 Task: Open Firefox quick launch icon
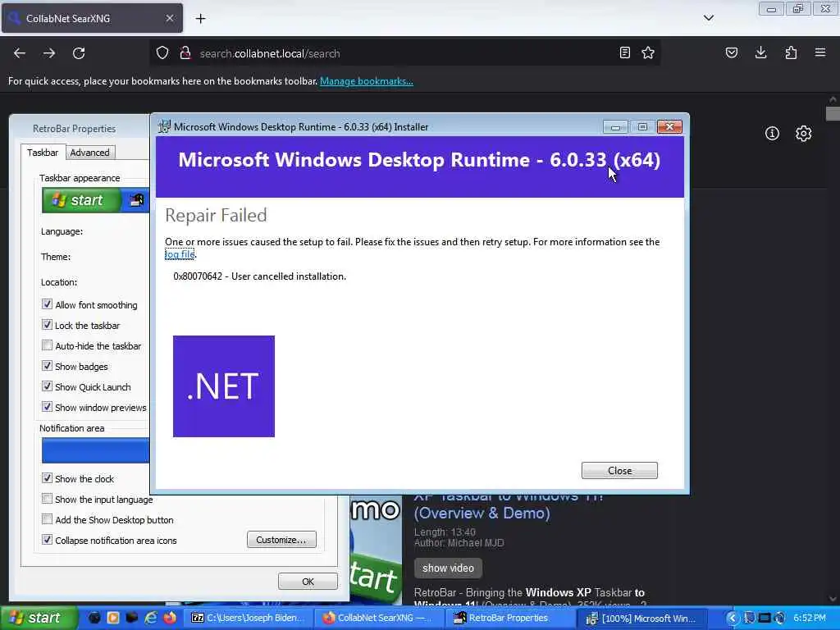170,618
